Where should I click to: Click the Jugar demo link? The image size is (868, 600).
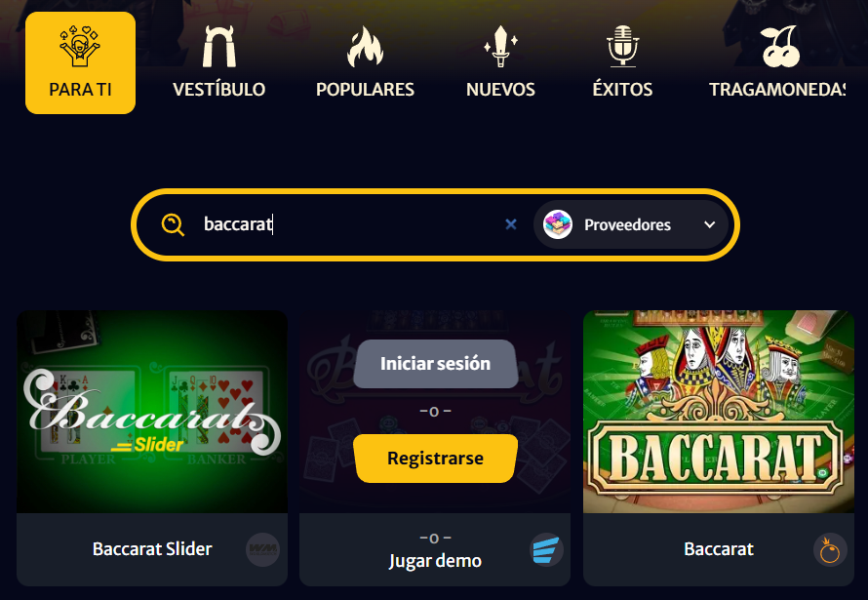point(435,561)
